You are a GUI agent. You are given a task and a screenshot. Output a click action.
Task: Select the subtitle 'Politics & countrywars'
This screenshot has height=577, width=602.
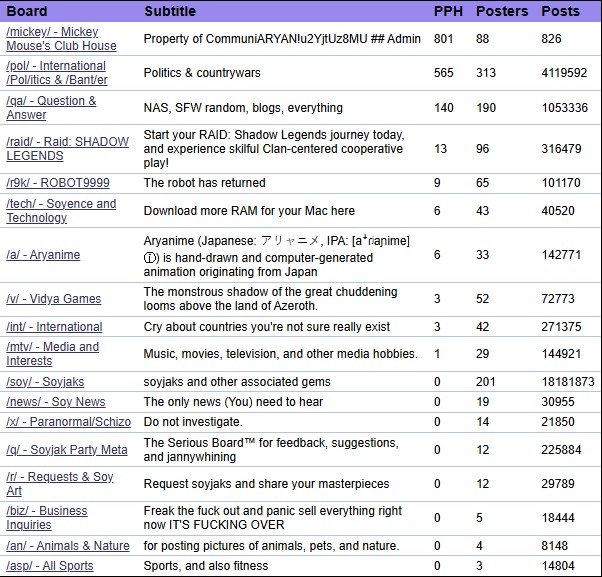coord(202,73)
